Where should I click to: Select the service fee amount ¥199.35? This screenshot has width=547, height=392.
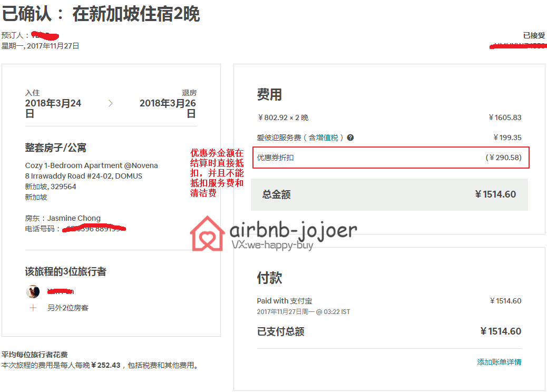tap(507, 138)
